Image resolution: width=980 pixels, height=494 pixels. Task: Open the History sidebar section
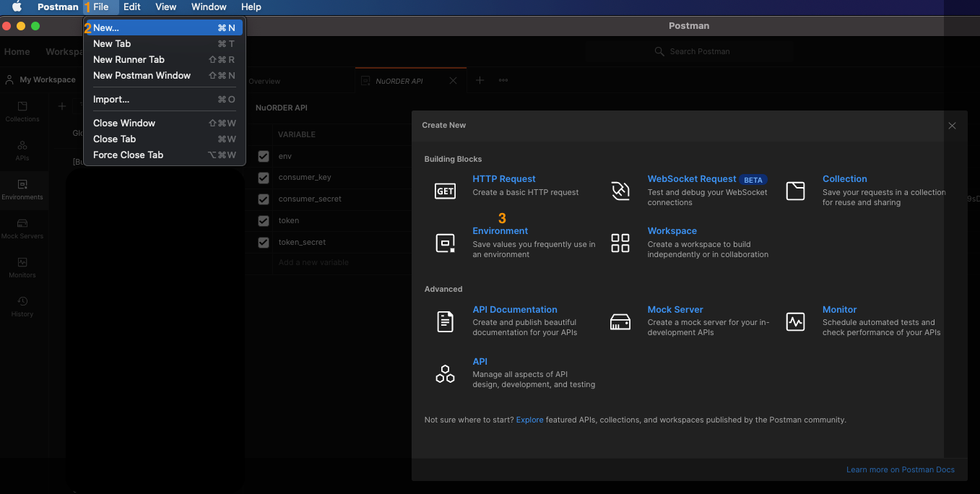pyautogui.click(x=22, y=307)
